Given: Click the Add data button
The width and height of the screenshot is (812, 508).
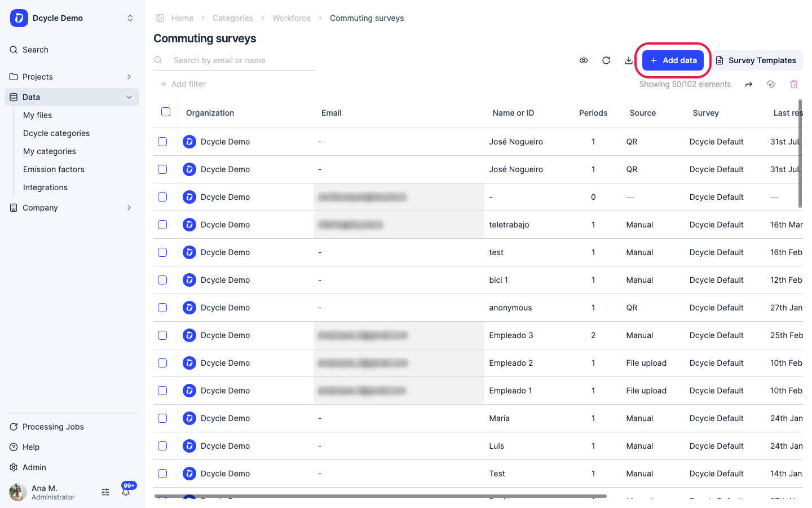Looking at the screenshot, I should (x=673, y=60).
